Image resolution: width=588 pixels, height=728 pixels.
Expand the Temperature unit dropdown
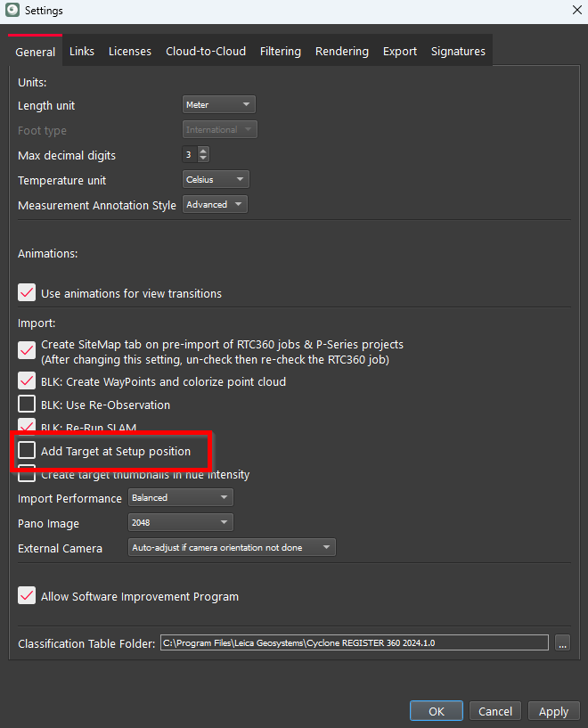[x=216, y=180]
